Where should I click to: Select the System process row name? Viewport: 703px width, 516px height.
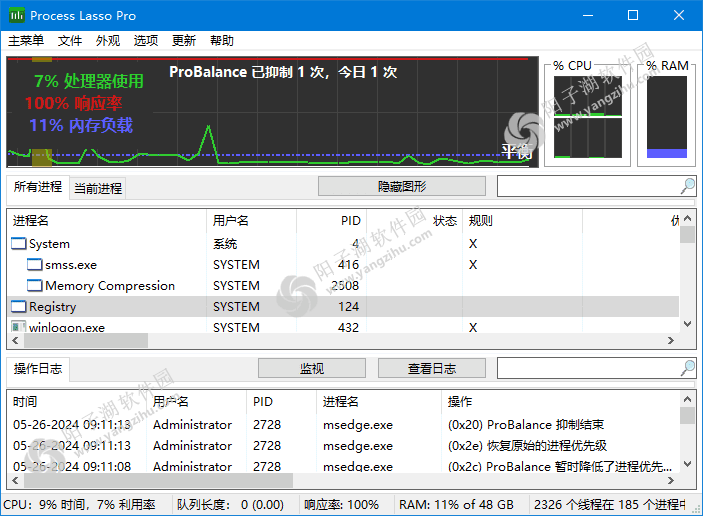[49, 244]
